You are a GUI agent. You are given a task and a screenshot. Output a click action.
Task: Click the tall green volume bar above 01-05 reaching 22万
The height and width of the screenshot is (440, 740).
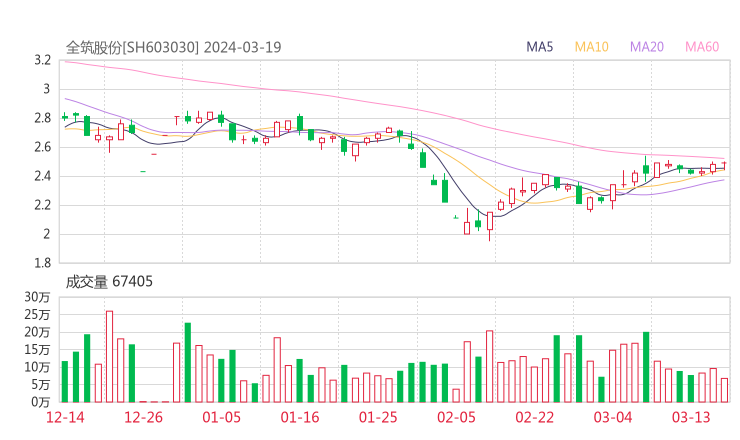[x=188, y=362]
